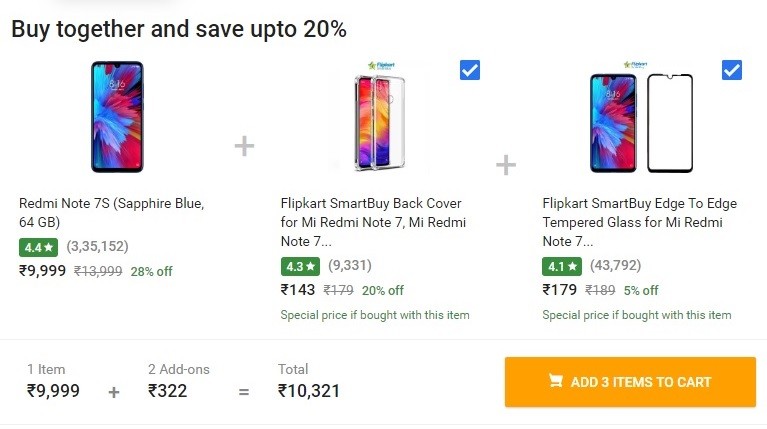Click the 3,35,152 ratings count
The width and height of the screenshot is (767, 429).
[97, 246]
